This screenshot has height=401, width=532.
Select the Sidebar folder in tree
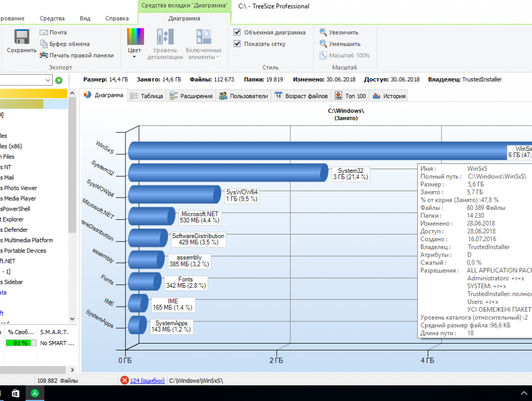tap(12, 282)
